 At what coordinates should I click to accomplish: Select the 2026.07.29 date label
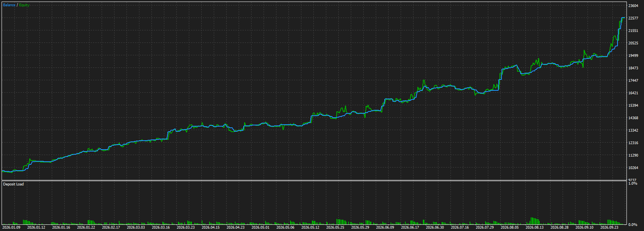[485, 227]
